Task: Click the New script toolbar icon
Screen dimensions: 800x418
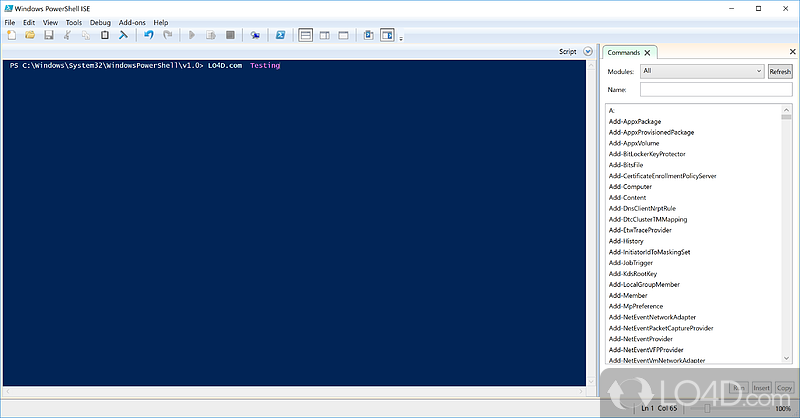Action: [10, 35]
